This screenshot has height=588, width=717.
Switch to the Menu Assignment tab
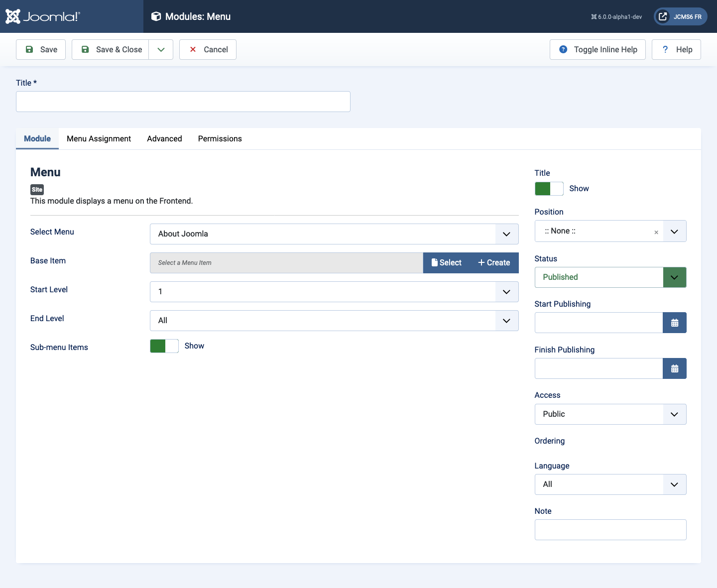coord(99,138)
